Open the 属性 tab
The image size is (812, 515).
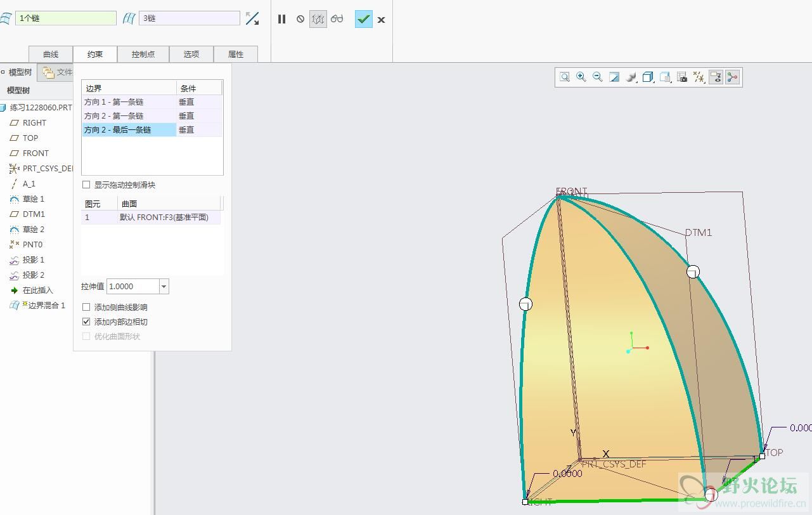click(x=236, y=54)
